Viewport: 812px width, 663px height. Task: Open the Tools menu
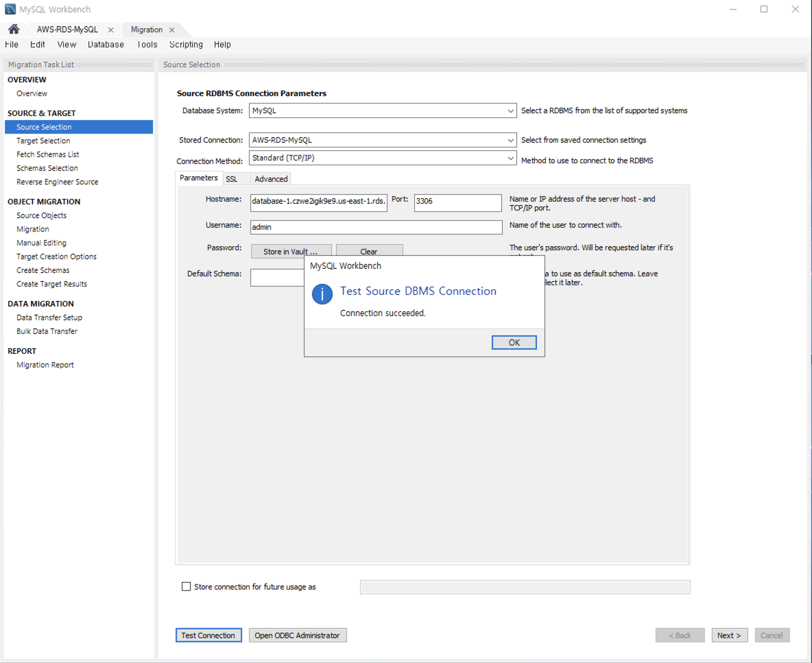pos(147,45)
